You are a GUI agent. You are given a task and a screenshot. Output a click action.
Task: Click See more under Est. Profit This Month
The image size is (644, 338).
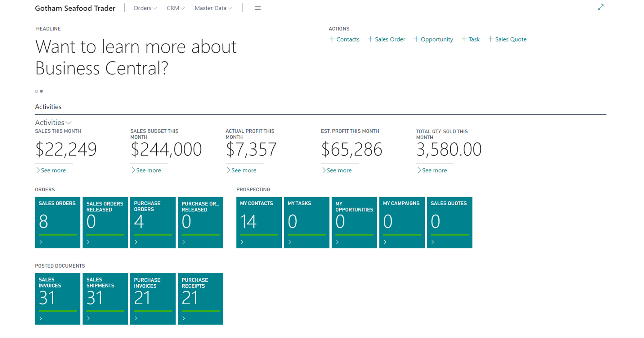[337, 170]
